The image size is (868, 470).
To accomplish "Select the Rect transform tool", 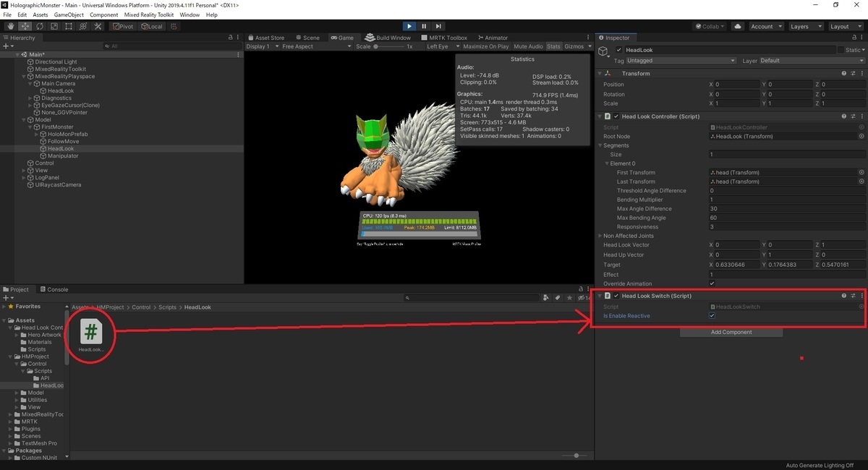I will pos(68,26).
